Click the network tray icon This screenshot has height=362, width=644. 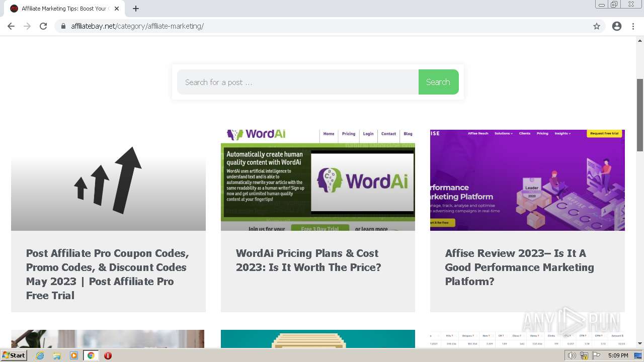(584, 355)
